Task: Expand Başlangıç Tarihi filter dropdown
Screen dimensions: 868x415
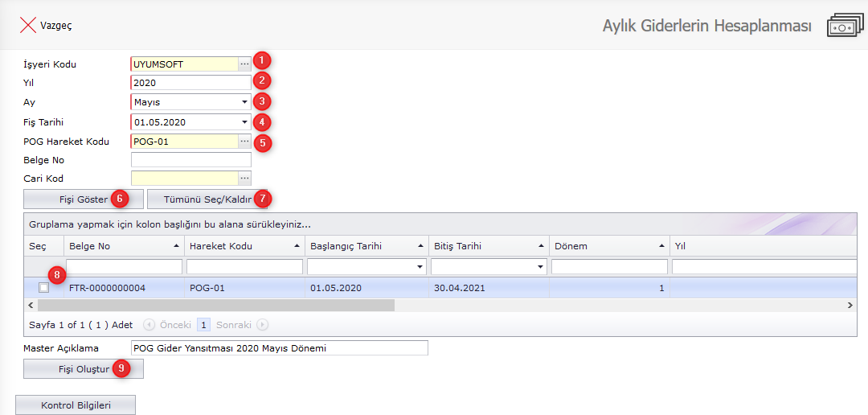Action: point(420,266)
